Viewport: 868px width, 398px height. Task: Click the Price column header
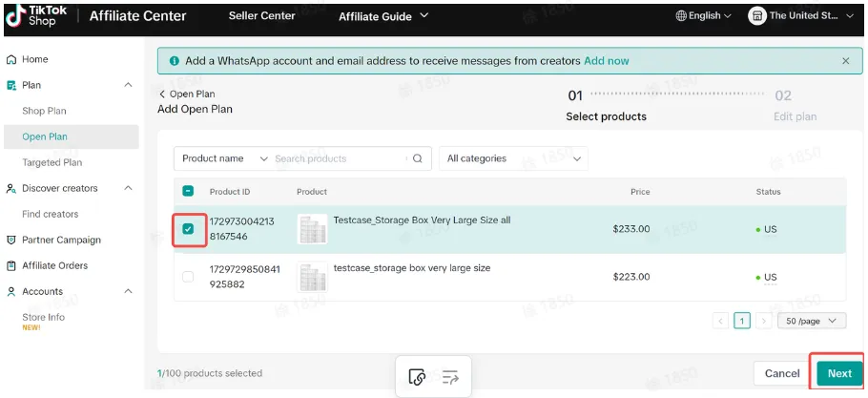(x=640, y=192)
